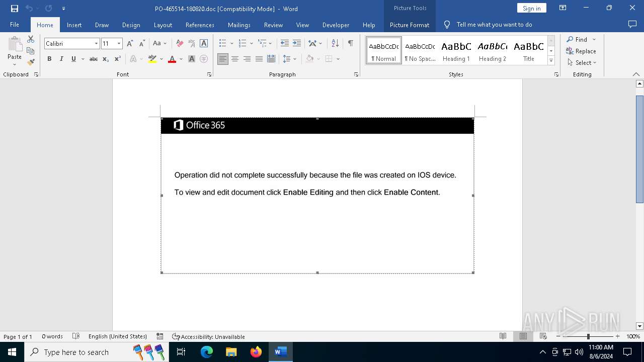
Task: Click the Tell me what you want field
Action: coord(494,25)
